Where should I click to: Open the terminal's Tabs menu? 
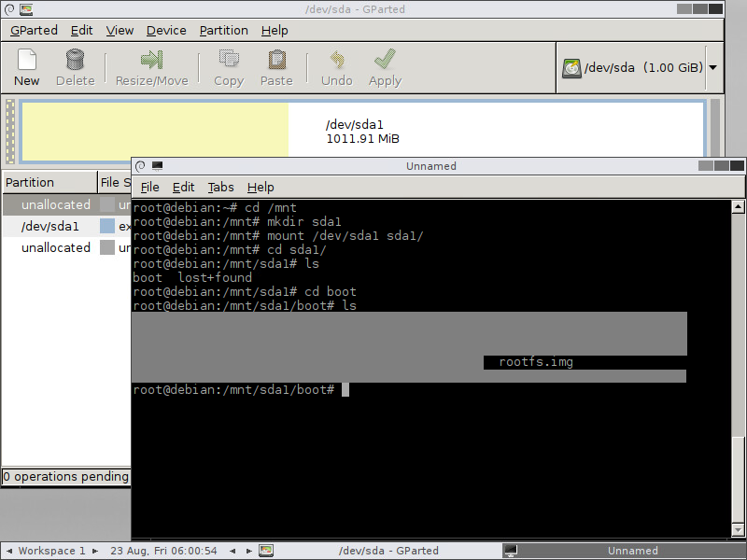pyautogui.click(x=220, y=188)
